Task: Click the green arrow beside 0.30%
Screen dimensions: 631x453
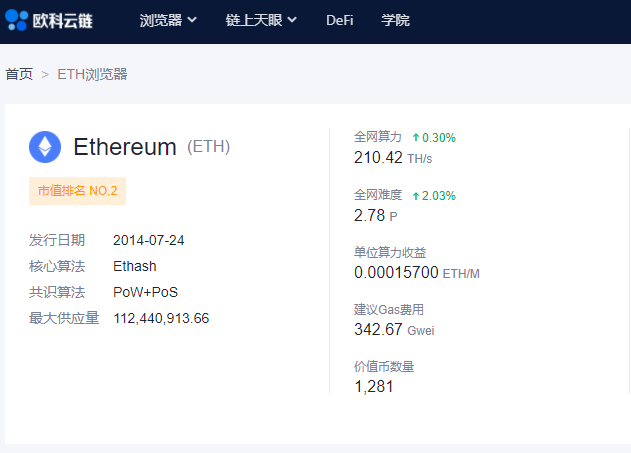Action: [415, 138]
